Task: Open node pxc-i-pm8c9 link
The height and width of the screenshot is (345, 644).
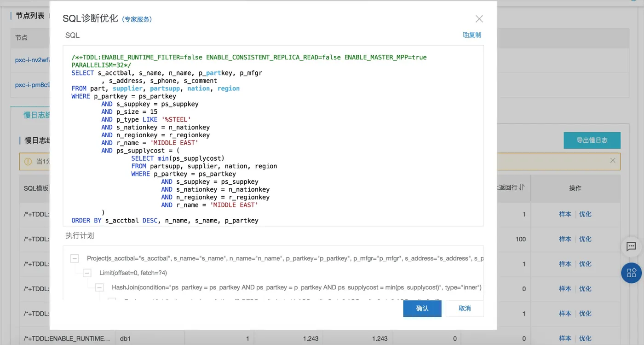Action: click(x=32, y=85)
